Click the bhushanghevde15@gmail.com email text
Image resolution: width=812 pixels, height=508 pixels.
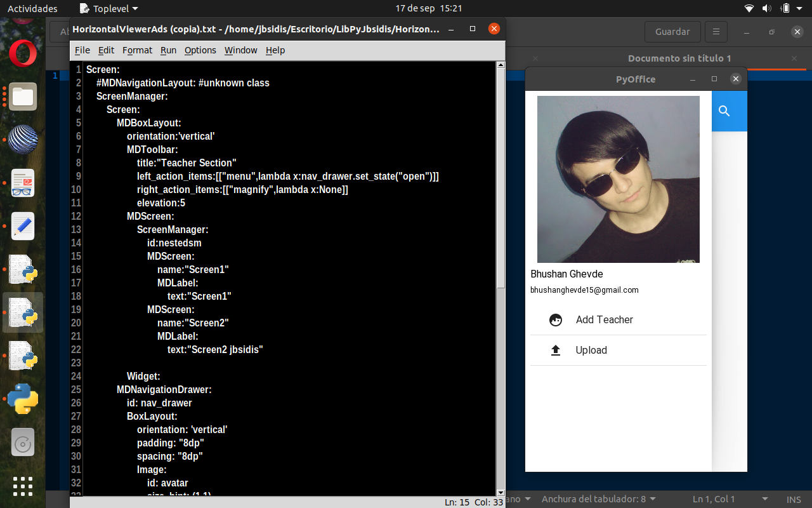tap(584, 290)
